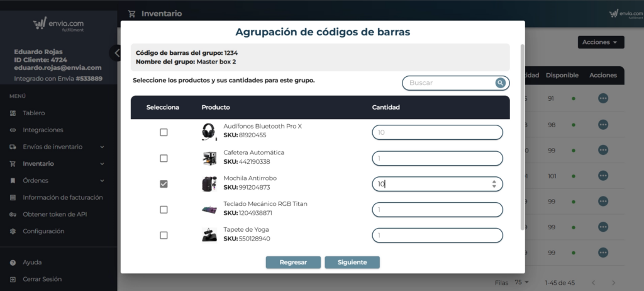Click the Cerrar Sesión logout icon
644x291 pixels.
tap(13, 279)
